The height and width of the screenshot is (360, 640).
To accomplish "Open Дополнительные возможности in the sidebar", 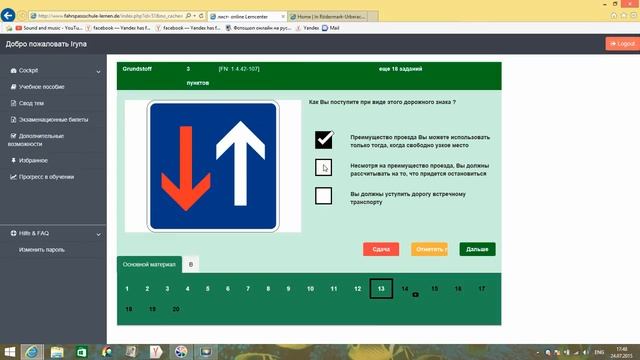I will tap(36, 140).
